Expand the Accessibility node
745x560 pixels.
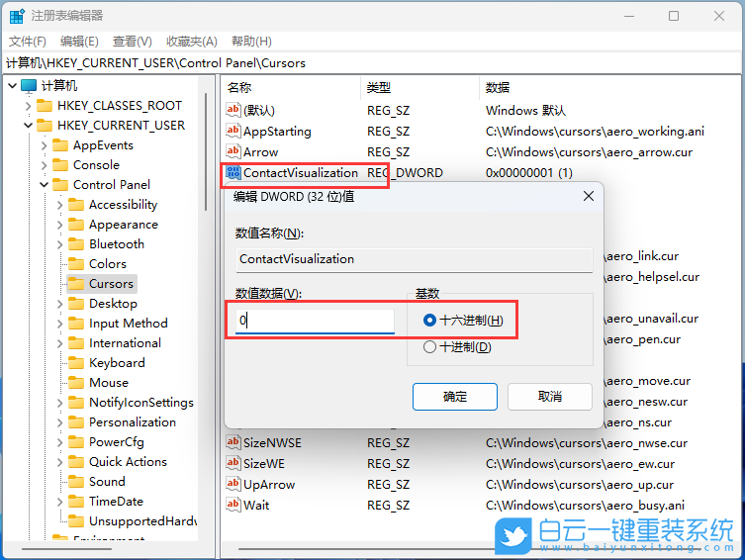59,205
